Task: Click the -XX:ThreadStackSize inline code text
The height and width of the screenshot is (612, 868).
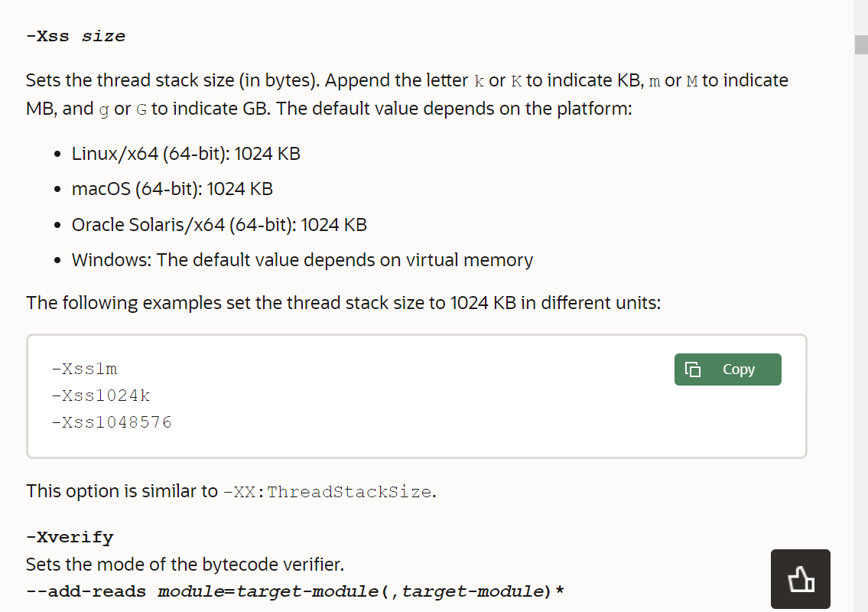Action: pyautogui.click(x=327, y=492)
